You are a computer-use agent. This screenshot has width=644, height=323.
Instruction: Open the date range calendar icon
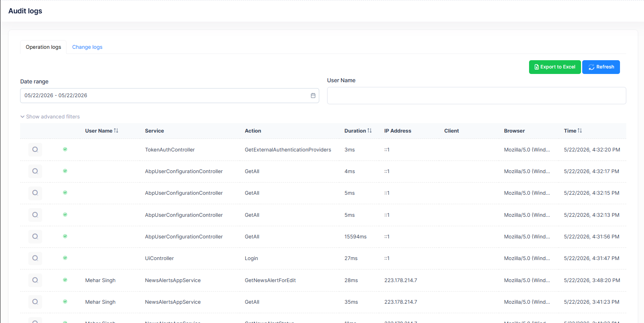coord(313,96)
